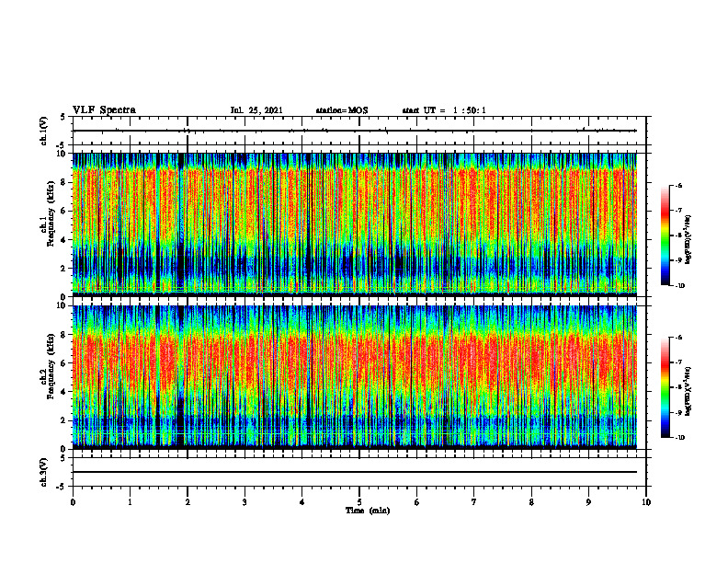728x563 pixels.
Task: Click the ch.2 spectrogram '2' kHz tick label
Action: [63, 420]
